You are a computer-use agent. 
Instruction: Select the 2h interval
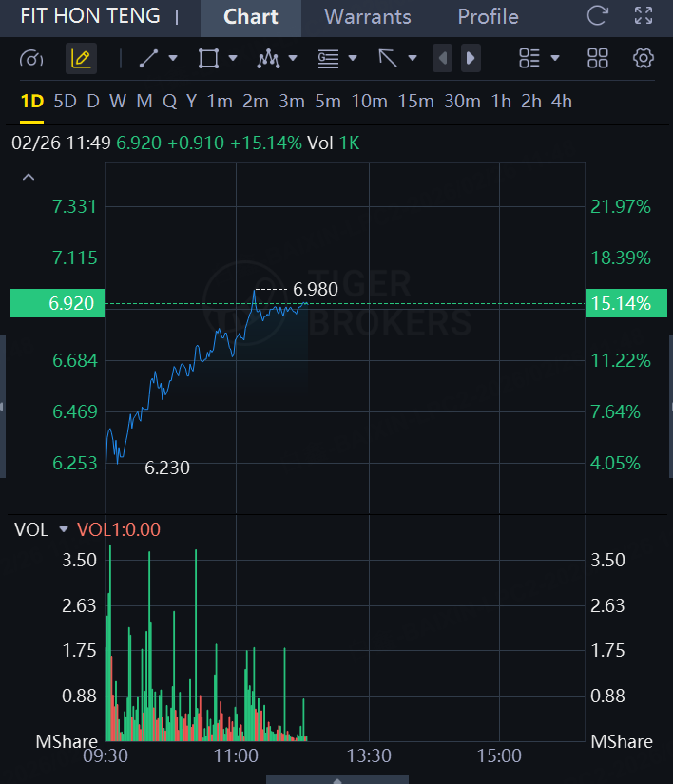tap(531, 102)
